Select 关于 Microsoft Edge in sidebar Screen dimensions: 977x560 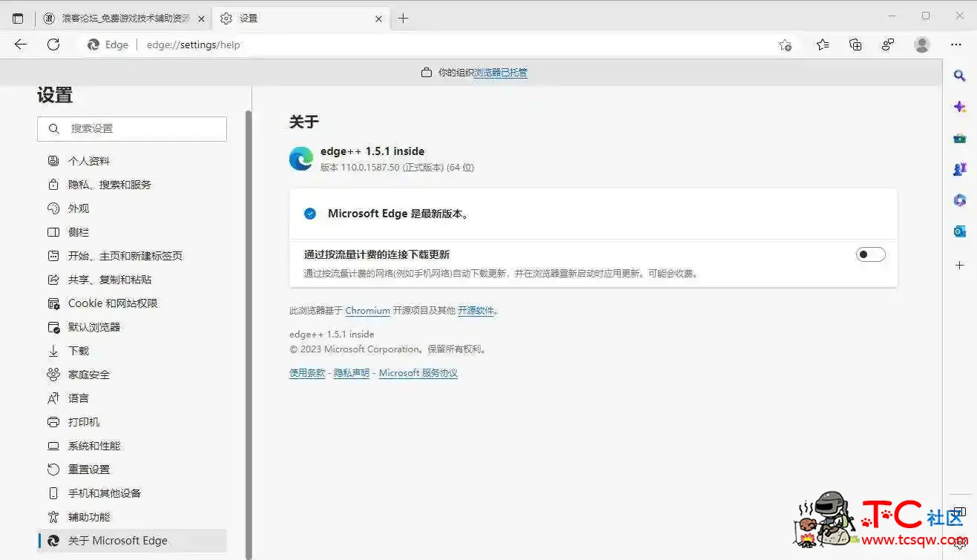click(132, 541)
